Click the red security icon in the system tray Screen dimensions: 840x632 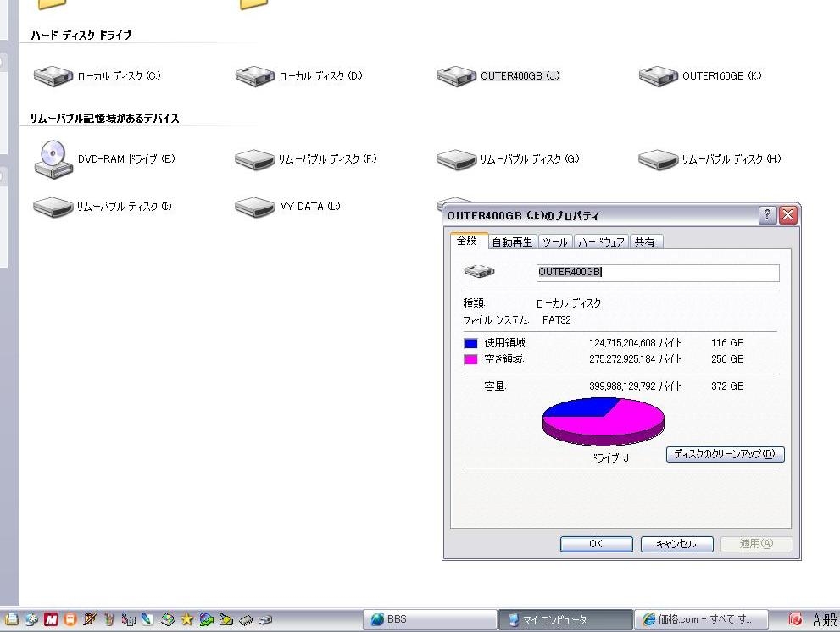[x=796, y=619]
